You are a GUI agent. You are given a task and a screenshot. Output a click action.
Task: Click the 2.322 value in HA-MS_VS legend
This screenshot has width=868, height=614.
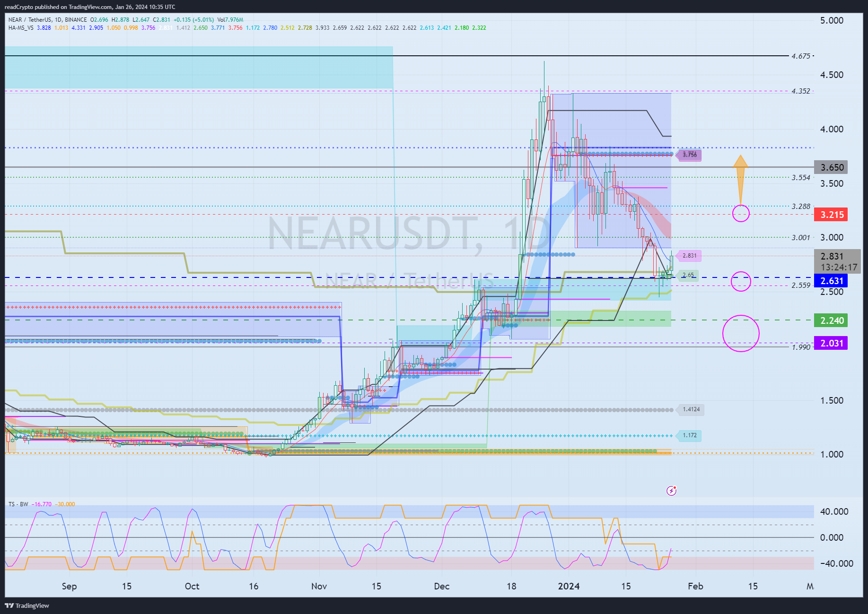(x=479, y=28)
